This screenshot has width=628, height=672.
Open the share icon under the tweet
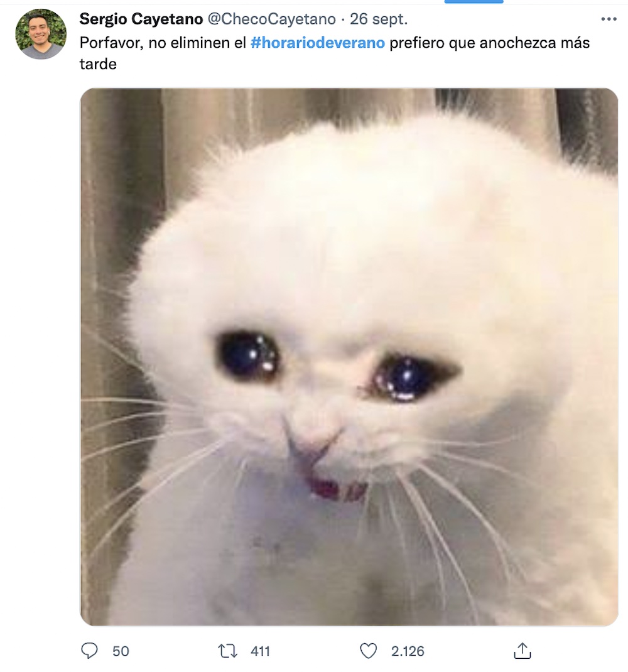tap(522, 651)
